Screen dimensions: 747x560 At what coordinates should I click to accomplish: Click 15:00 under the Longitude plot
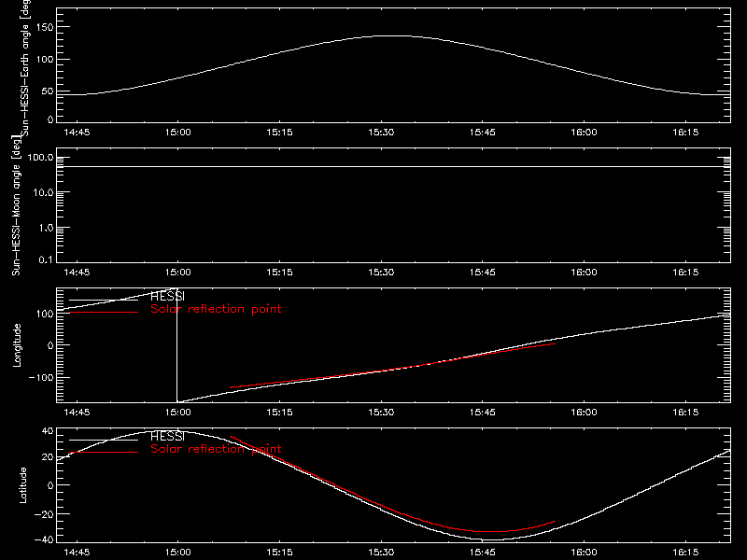click(x=178, y=413)
